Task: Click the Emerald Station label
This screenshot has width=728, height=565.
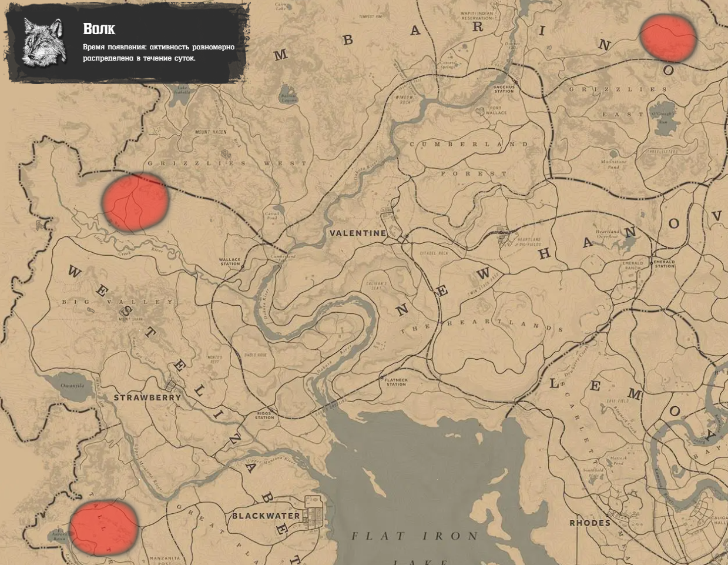Action: [x=665, y=264]
